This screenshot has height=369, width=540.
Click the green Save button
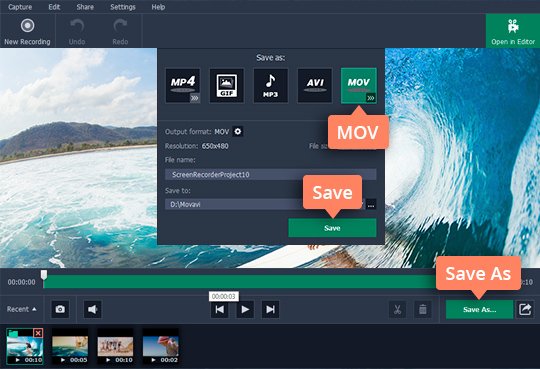click(x=332, y=228)
